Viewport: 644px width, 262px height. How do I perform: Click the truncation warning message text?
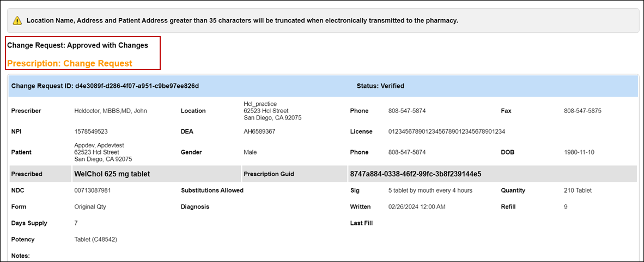point(242,21)
